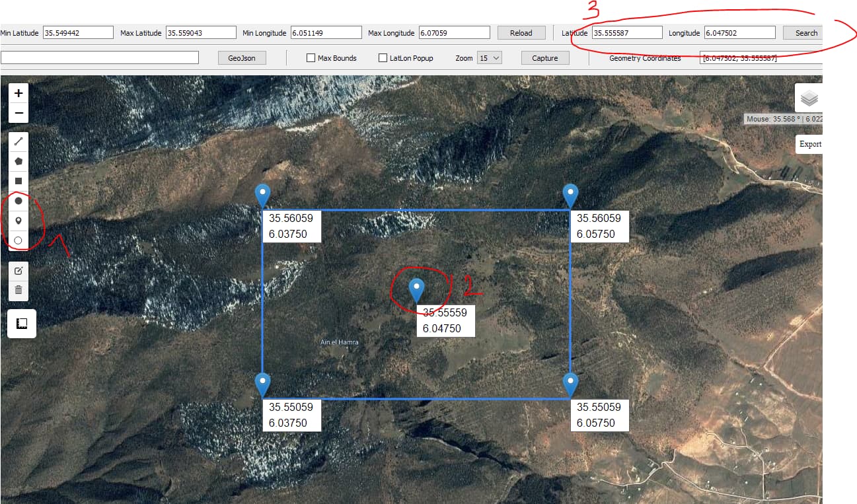This screenshot has width=857, height=504.
Task: Select the rectangle drawing tool
Action: click(x=19, y=180)
